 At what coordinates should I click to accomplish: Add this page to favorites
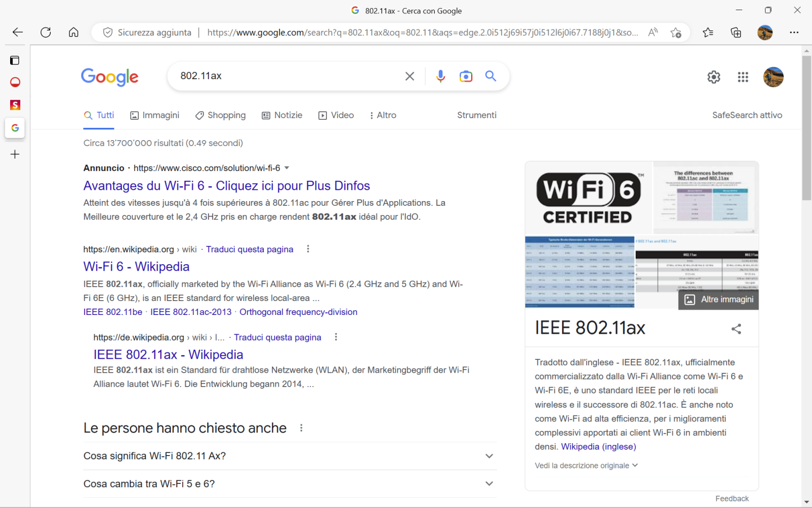pos(676,33)
